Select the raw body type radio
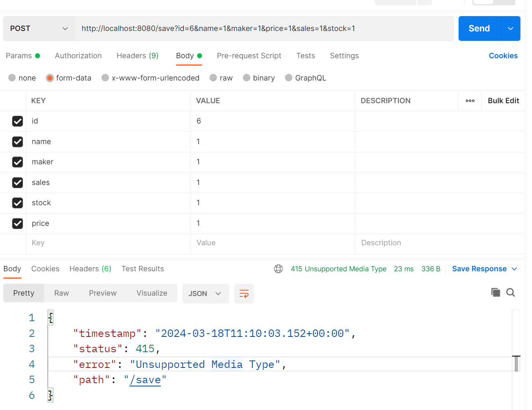 tap(213, 78)
